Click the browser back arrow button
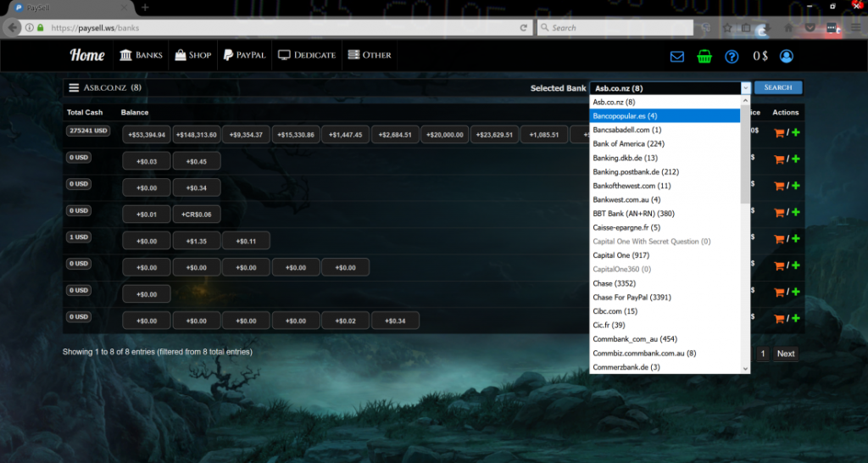The image size is (868, 463). [12, 28]
